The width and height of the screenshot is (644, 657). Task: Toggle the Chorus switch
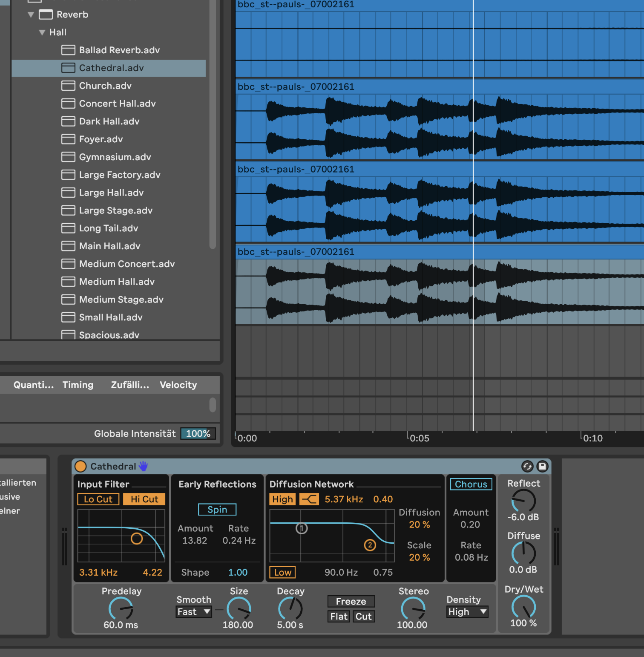point(471,484)
